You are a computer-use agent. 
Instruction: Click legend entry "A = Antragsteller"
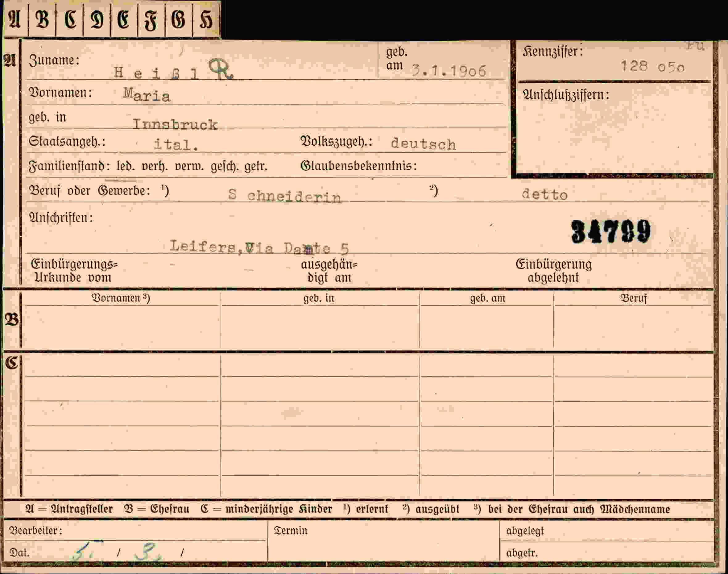[69, 509]
